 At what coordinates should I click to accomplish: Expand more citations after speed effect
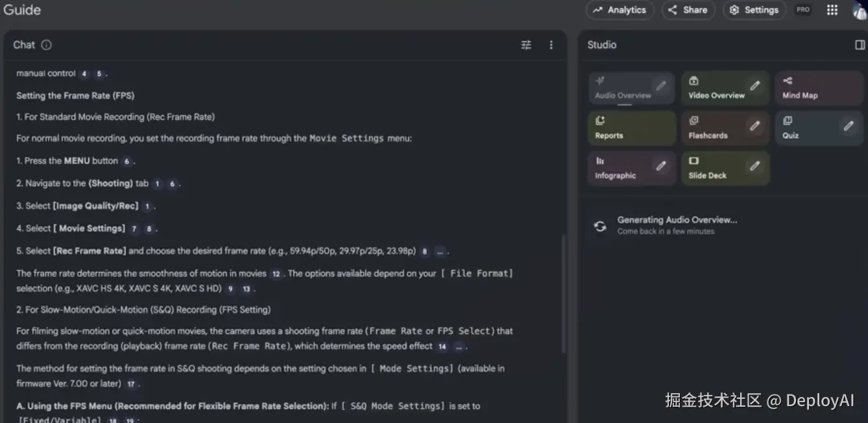(x=459, y=347)
